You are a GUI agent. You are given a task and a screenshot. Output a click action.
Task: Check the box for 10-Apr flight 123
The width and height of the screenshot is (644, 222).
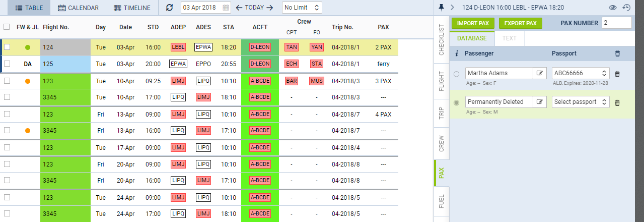pos(7,81)
